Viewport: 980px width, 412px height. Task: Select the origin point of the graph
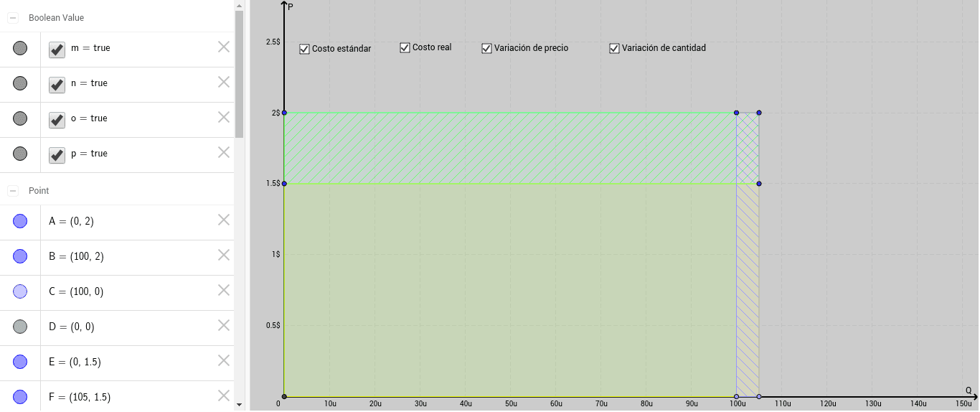coord(284,396)
